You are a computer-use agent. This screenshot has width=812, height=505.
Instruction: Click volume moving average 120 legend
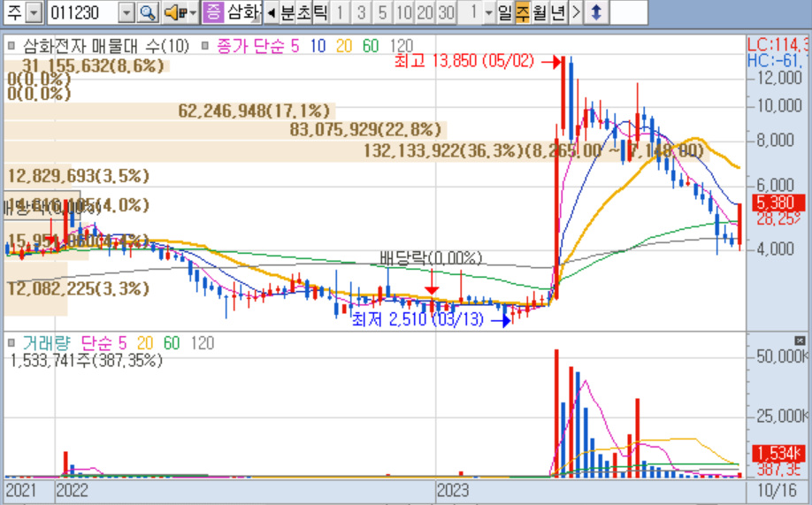202,343
